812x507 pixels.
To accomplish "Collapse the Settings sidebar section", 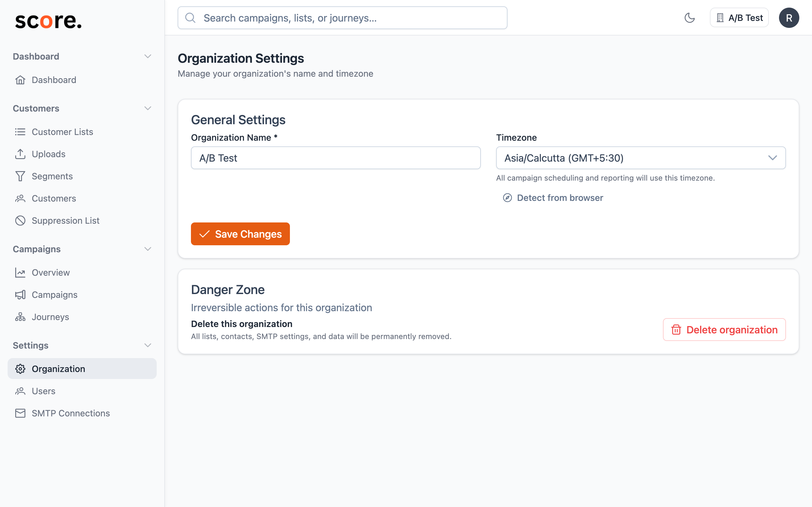I will (147, 345).
